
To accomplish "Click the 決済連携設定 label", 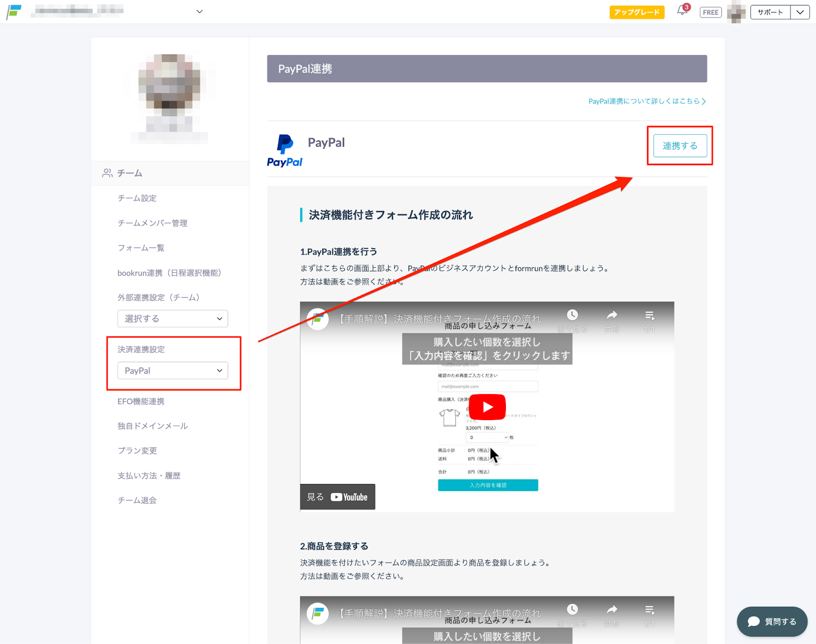I will tap(141, 349).
